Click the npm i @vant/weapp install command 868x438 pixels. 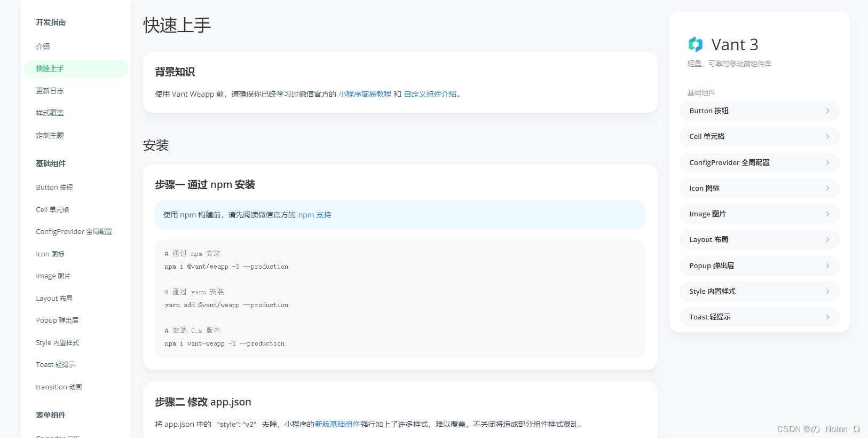[226, 267]
